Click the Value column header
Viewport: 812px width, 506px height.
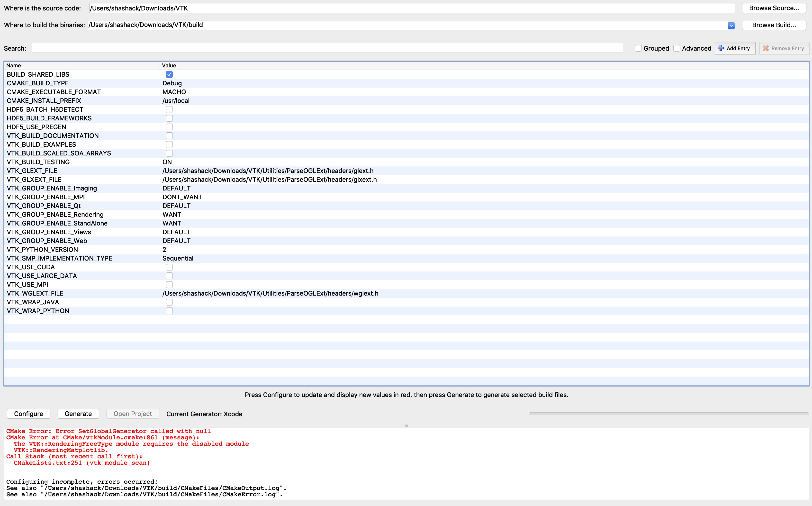[169, 66]
